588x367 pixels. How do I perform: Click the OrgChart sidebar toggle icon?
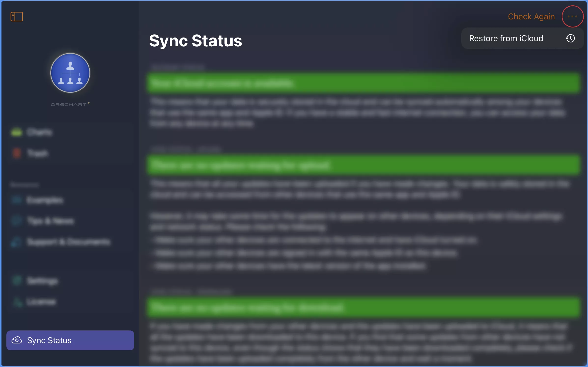(16, 16)
